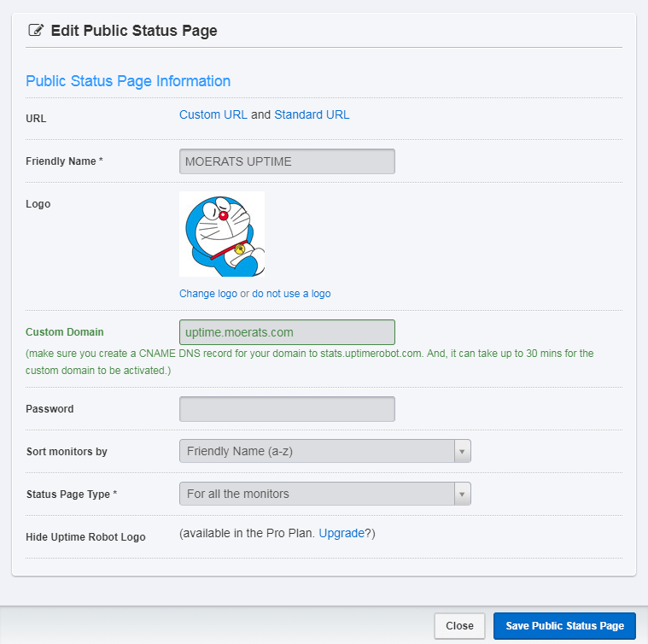Click the Password label text
Screen dimensions: 648x644
(50, 409)
